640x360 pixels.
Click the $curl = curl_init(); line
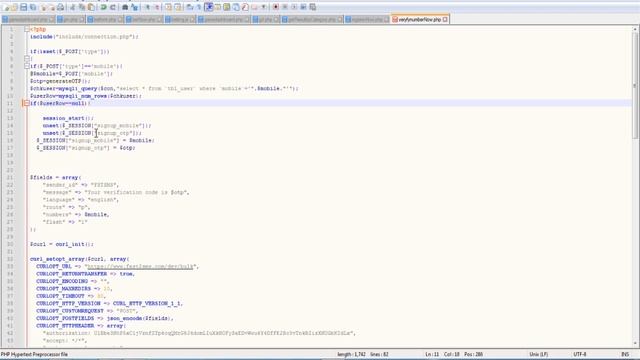click(62, 244)
